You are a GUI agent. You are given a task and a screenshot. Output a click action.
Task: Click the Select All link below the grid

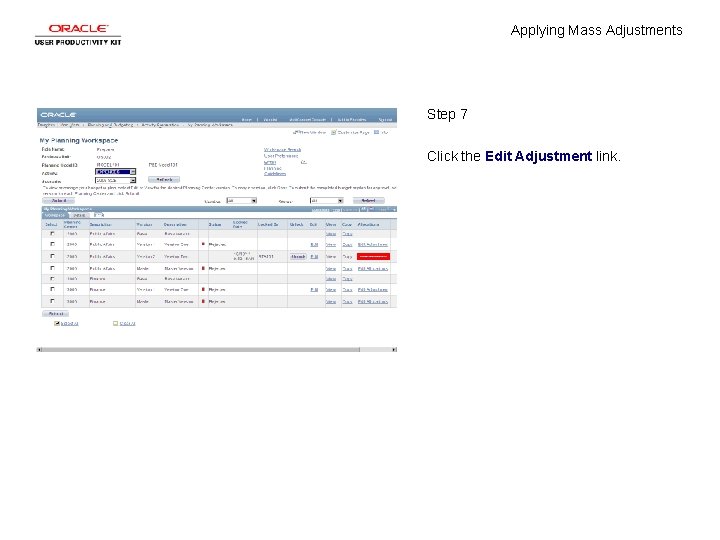pos(69,324)
